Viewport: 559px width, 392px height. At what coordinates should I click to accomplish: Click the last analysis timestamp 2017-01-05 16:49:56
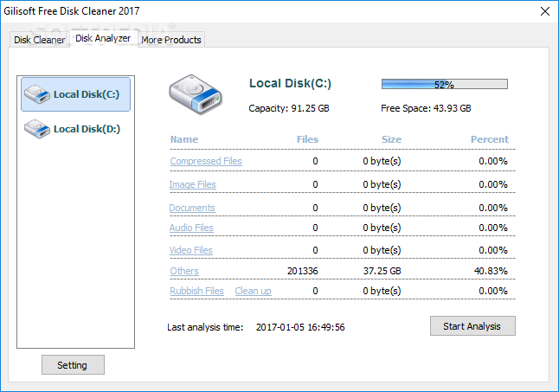point(300,327)
